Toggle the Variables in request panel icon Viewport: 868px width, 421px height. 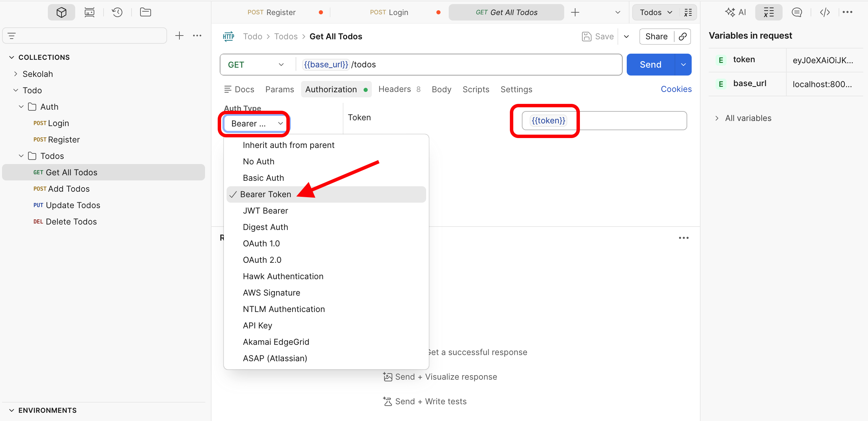[x=769, y=12]
